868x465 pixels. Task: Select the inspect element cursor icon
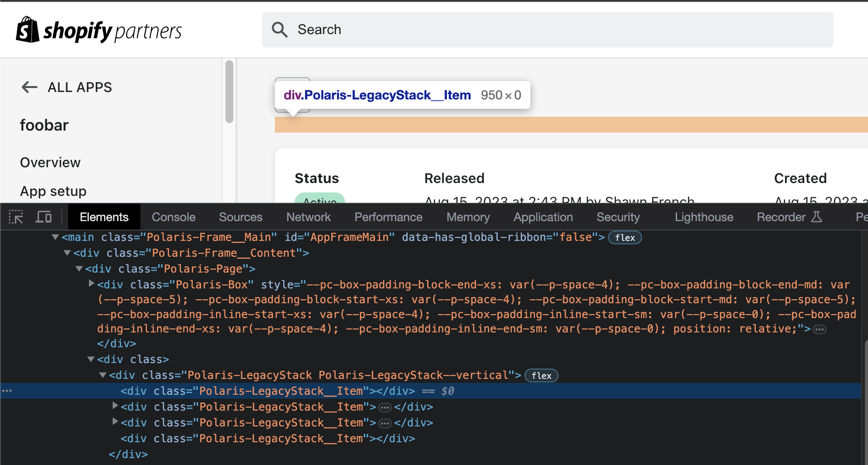[16, 217]
